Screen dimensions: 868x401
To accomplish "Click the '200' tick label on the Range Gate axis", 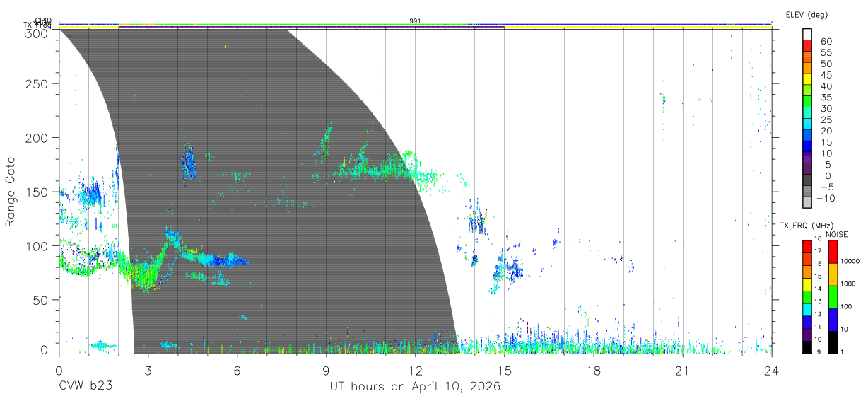I will coord(38,137).
